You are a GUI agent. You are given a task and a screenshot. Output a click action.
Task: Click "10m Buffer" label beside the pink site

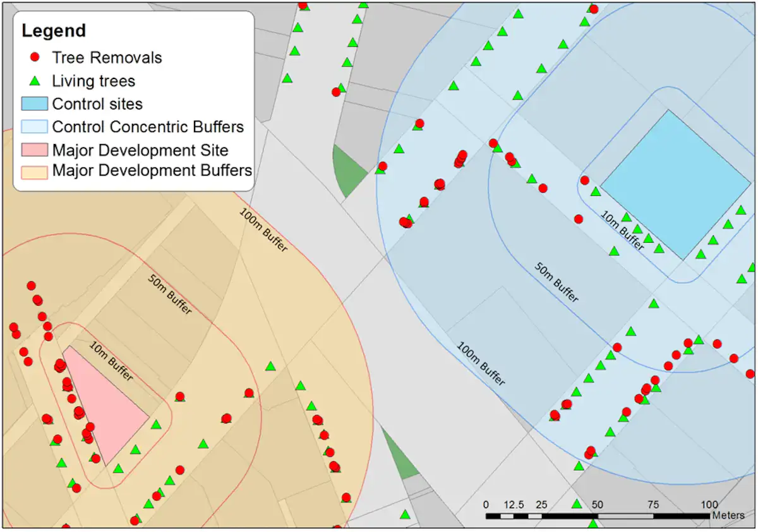[111, 361]
